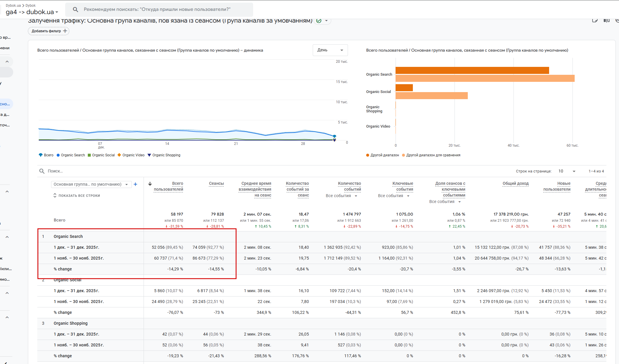Click the compare data columns icon
Screen dimensions: 619x364
point(606,20)
